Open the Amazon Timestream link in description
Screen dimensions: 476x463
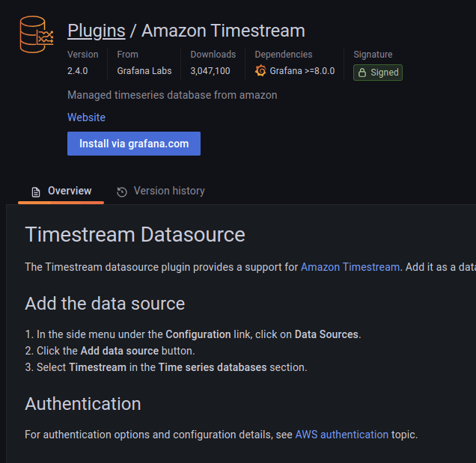point(350,267)
